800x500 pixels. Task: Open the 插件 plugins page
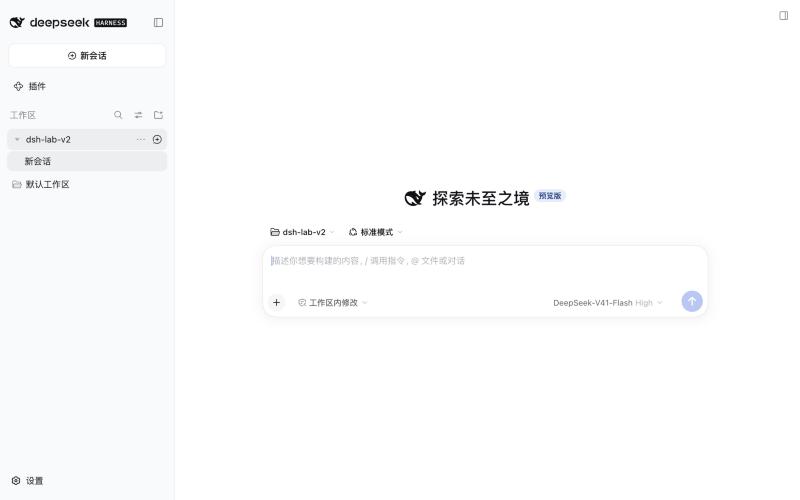(30, 86)
